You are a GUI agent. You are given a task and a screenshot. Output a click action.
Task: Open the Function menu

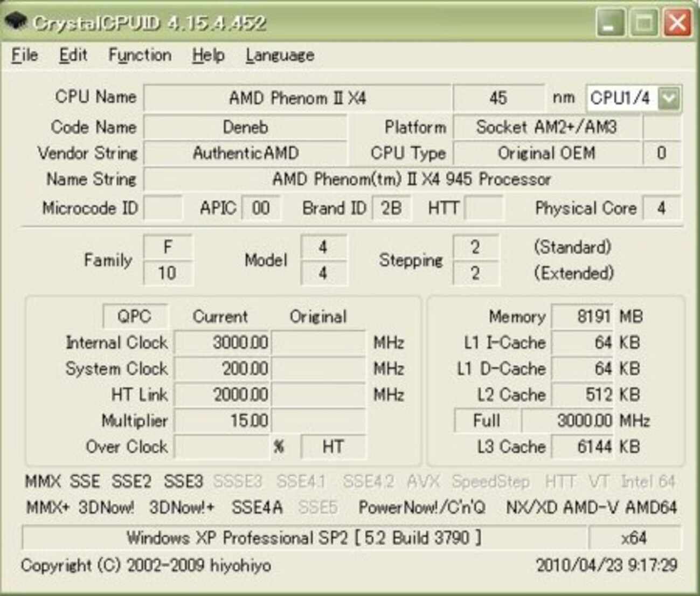140,55
